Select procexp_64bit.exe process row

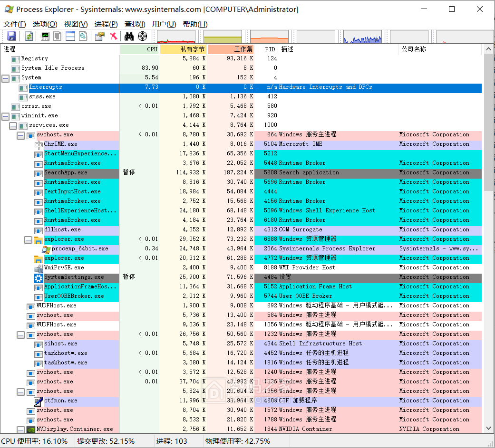[241, 249]
